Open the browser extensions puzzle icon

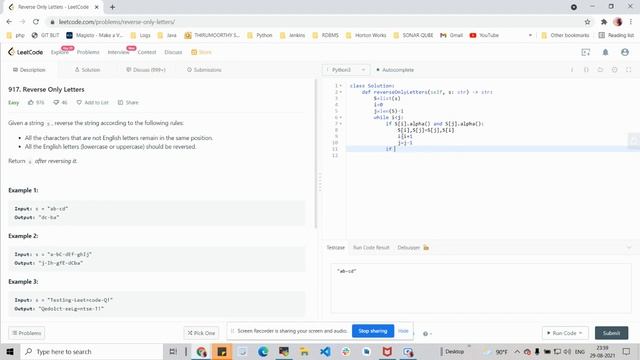click(604, 22)
